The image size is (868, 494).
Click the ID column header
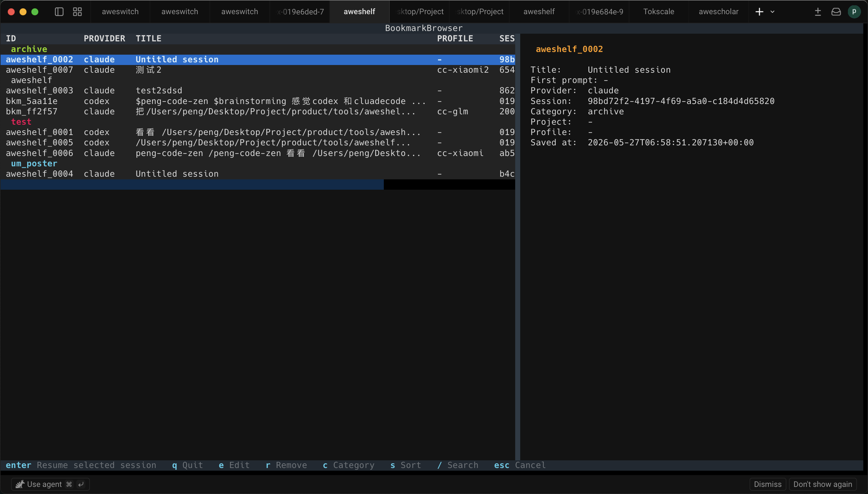[11, 39]
